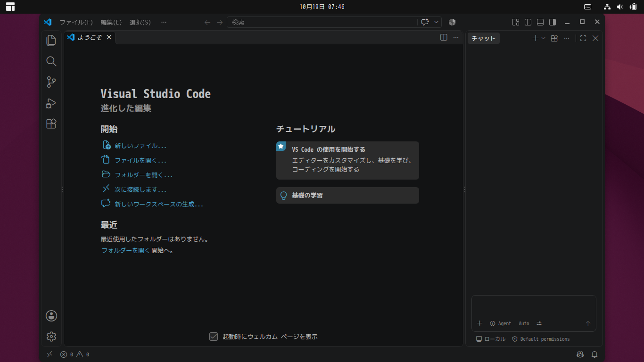The width and height of the screenshot is (644, 362).
Task: Open the Source Control view
Action: (51, 82)
